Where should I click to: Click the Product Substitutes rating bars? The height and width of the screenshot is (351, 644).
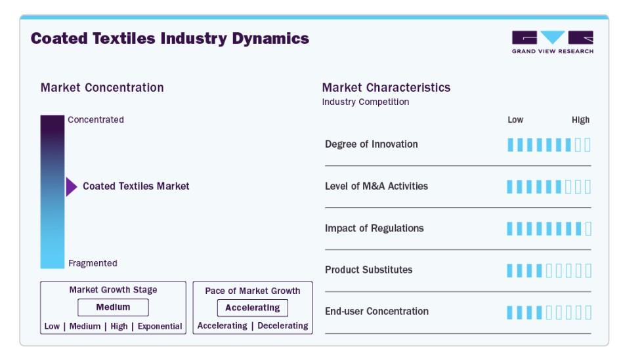(x=549, y=270)
